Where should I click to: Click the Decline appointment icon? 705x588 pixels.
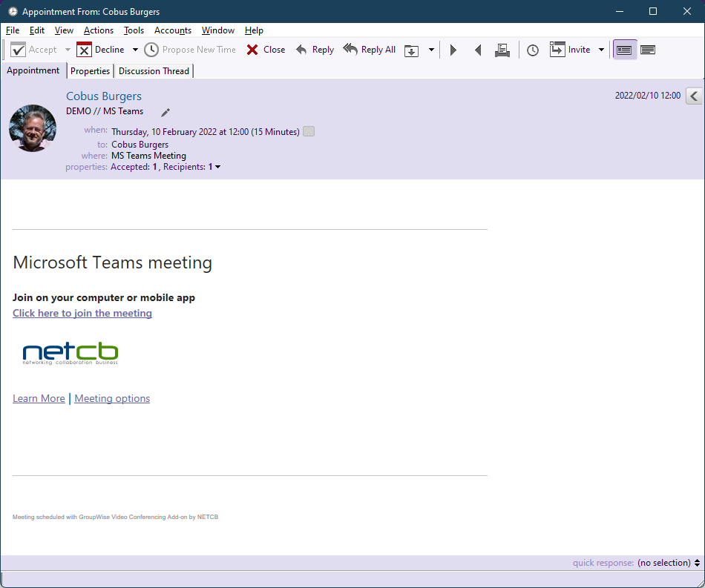click(x=85, y=50)
